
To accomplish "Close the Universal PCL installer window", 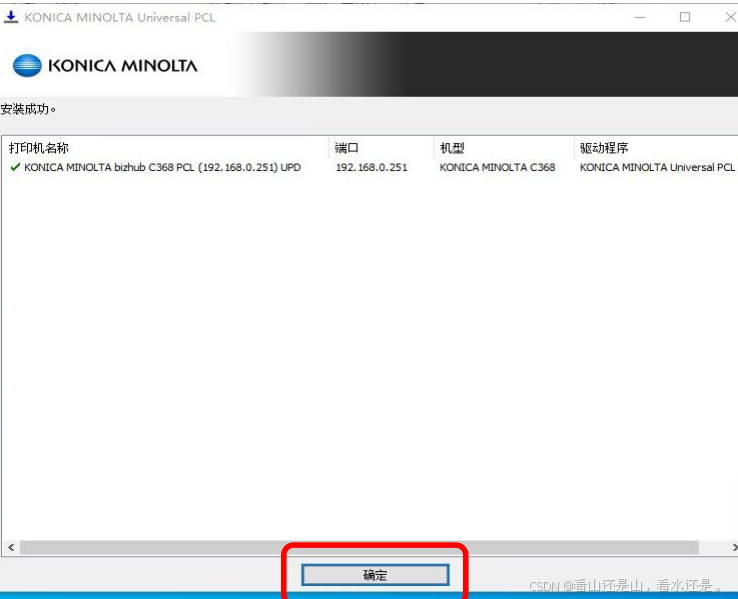I will [730, 17].
